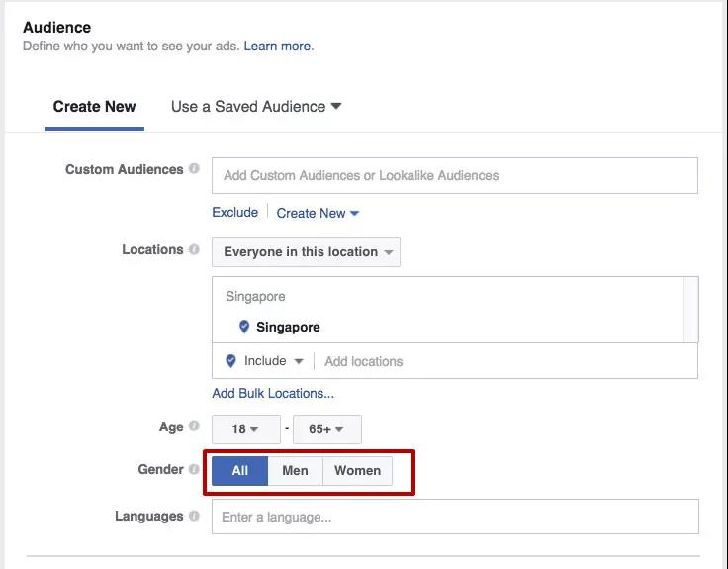Open the maximum age 65+ dropdown

point(325,429)
